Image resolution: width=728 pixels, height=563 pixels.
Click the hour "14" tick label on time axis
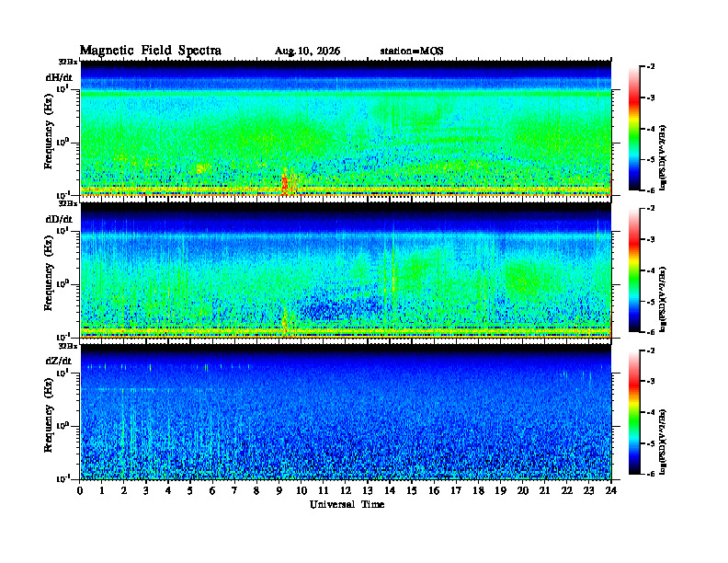click(x=390, y=490)
